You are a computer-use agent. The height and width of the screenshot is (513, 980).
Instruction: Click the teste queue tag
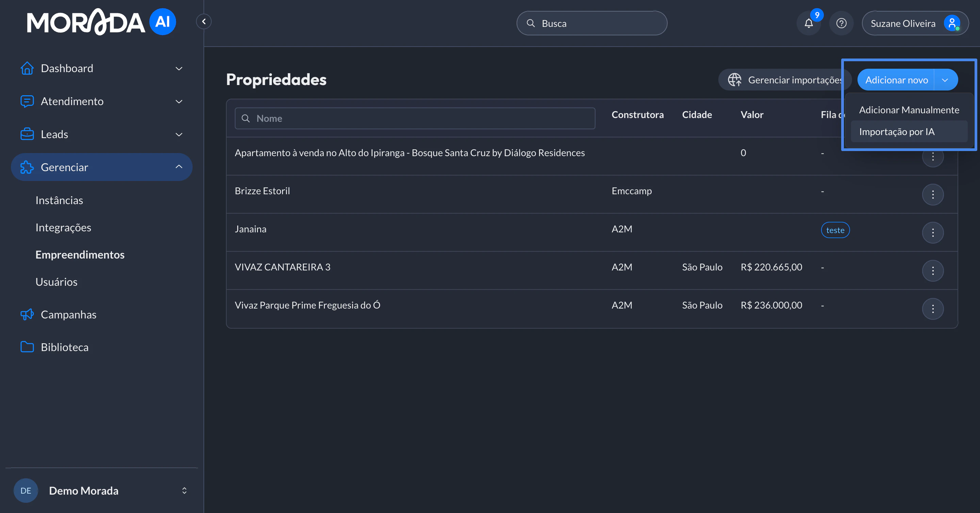coord(835,230)
